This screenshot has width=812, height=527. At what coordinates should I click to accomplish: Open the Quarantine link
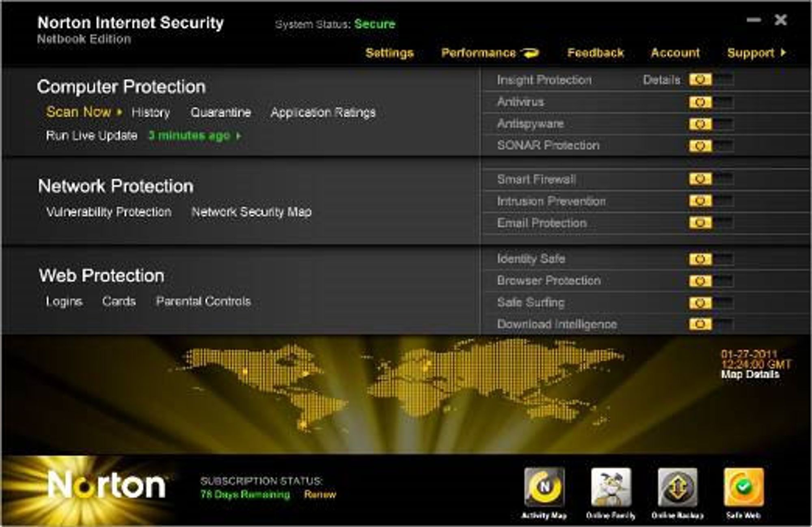(221, 112)
